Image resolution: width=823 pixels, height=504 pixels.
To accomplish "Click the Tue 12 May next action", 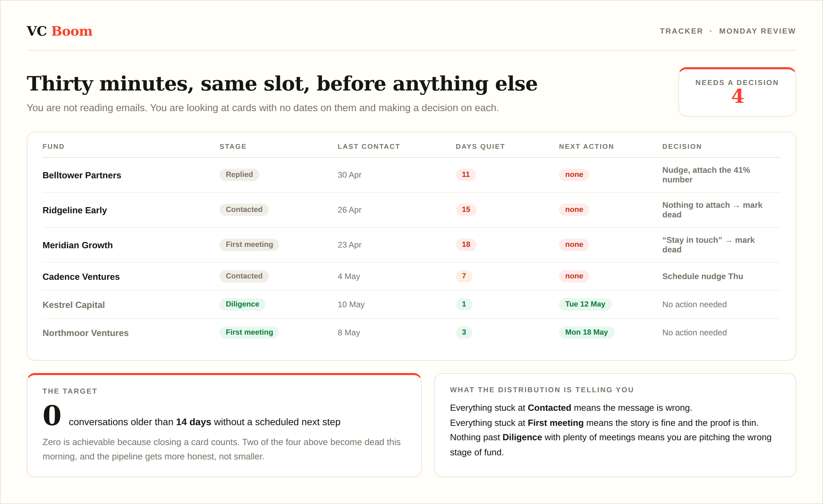I will (x=585, y=304).
